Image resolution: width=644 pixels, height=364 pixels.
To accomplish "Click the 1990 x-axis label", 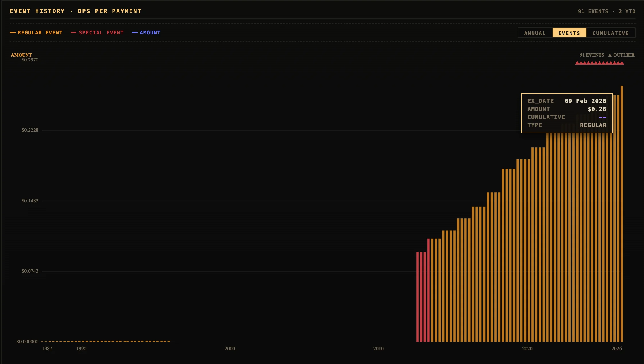I will click(x=81, y=348).
